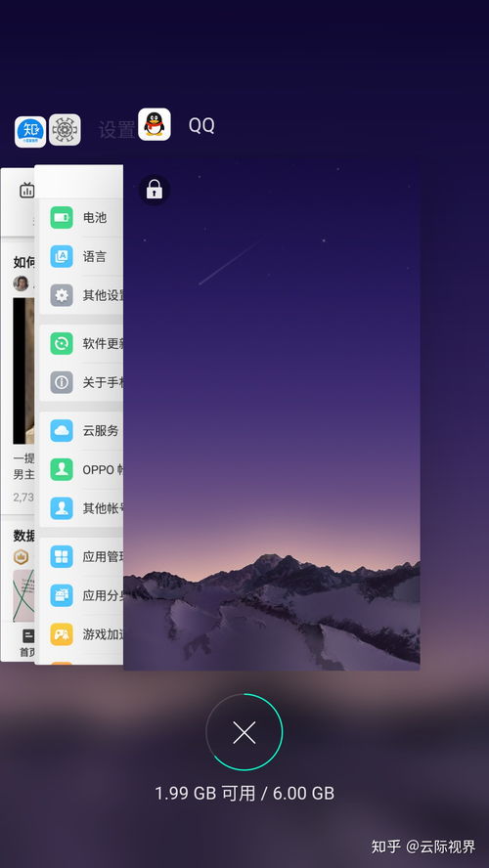Tap the 软件更新 update icon

(62, 343)
